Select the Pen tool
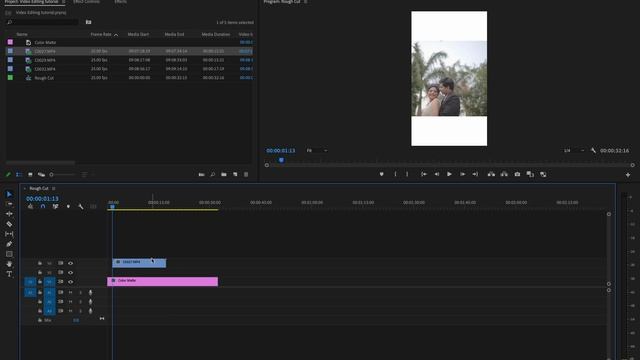640x360 pixels. click(x=9, y=244)
